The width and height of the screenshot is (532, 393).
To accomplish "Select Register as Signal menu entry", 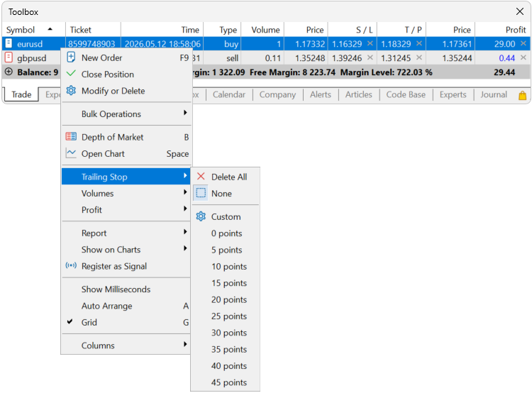I will pos(126,266).
